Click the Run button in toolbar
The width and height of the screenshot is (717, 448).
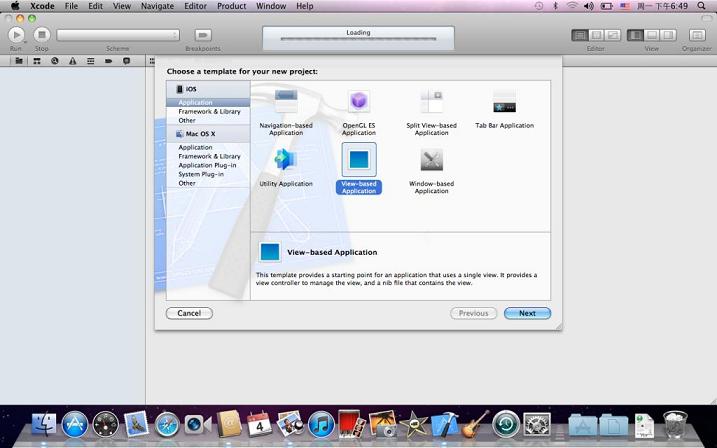point(16,35)
